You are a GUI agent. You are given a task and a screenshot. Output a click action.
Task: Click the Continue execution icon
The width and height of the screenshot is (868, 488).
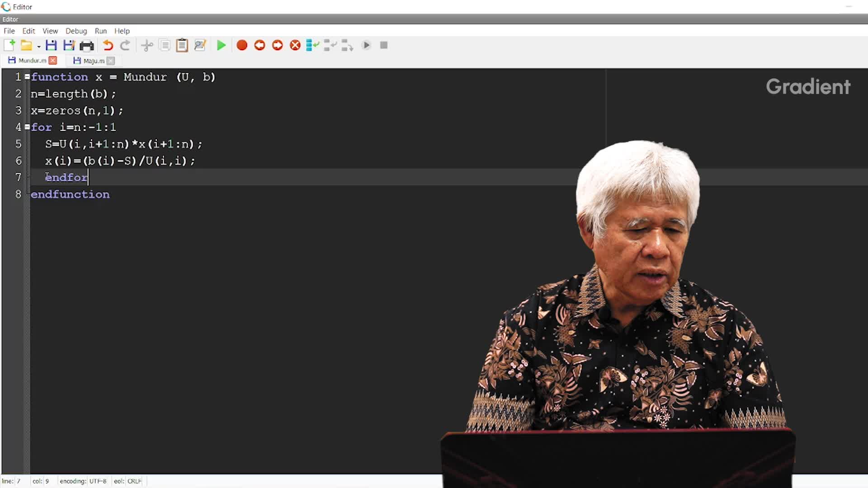[366, 45]
